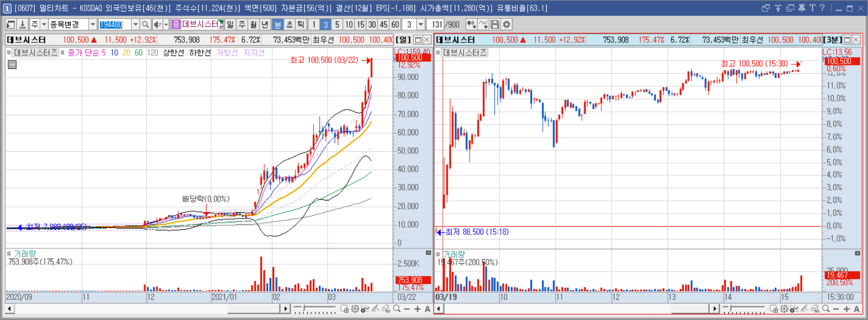The width and height of the screenshot is (868, 320).
Task: Click the 증 데브시스터즈 stock name button
Action: 197,24
